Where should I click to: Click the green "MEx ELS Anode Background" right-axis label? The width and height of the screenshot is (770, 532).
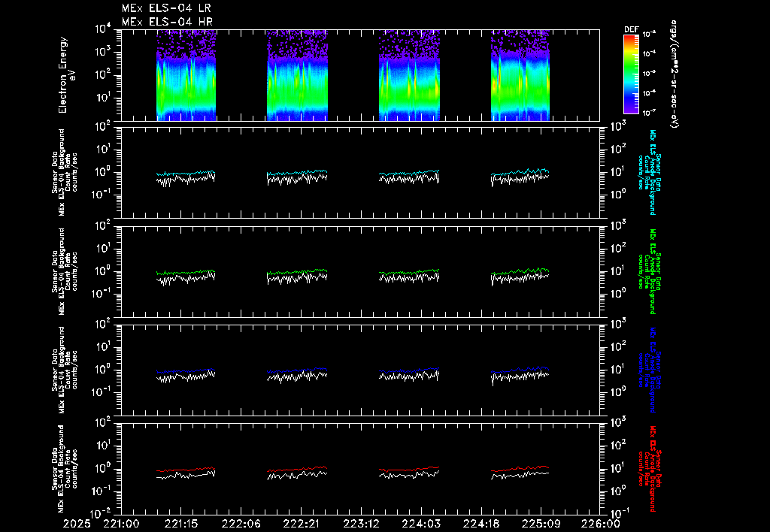653,271
